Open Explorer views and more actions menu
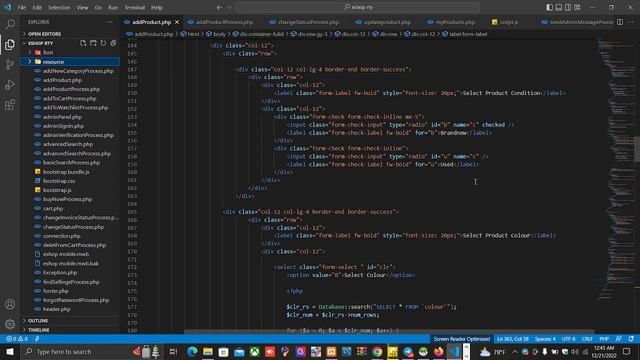The height and width of the screenshot is (360, 640). point(109,22)
